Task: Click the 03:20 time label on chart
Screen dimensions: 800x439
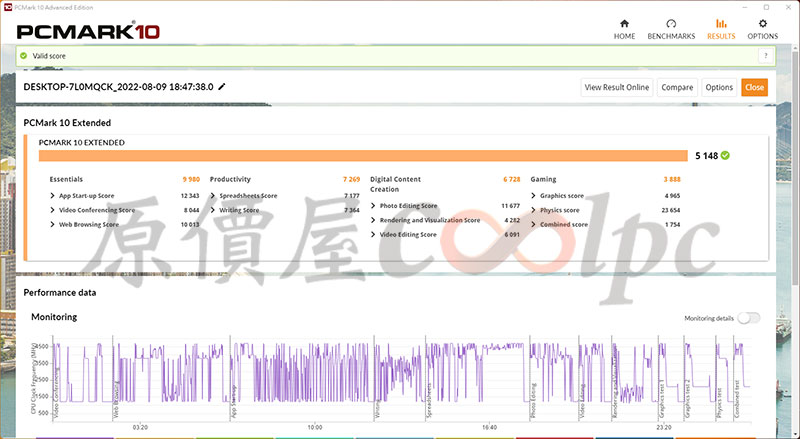Action: 140,427
